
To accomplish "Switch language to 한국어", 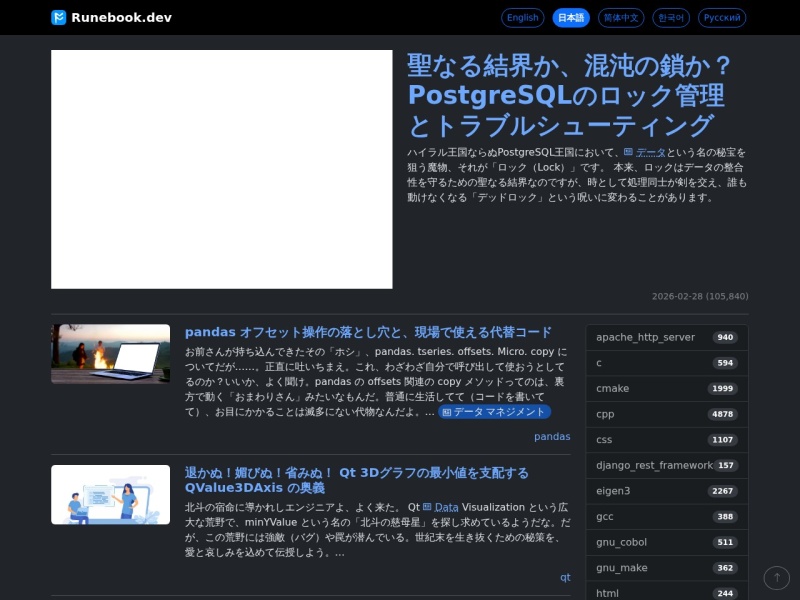I will click(671, 18).
